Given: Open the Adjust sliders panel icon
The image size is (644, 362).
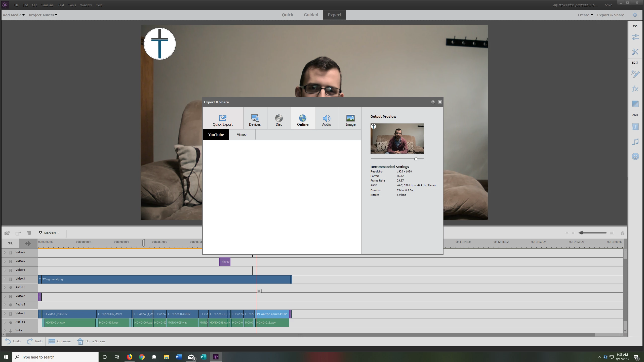Looking at the screenshot, I should 635,37.
